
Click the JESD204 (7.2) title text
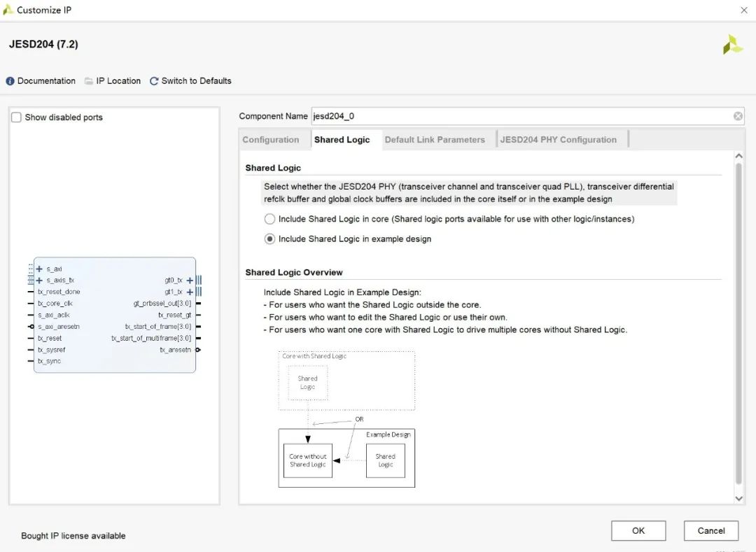point(43,44)
